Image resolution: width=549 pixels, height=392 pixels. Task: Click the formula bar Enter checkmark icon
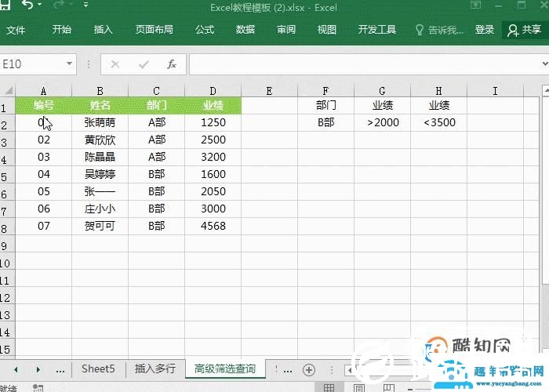coord(144,64)
